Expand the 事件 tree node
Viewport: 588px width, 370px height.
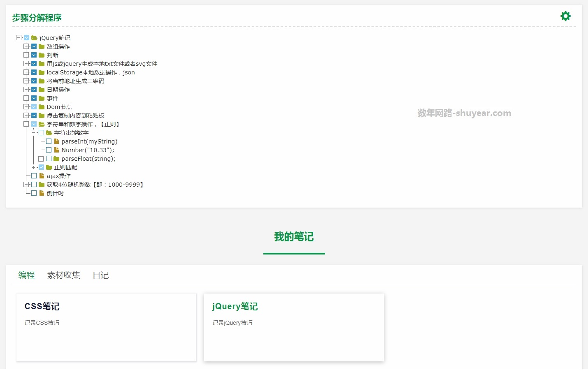coord(26,98)
